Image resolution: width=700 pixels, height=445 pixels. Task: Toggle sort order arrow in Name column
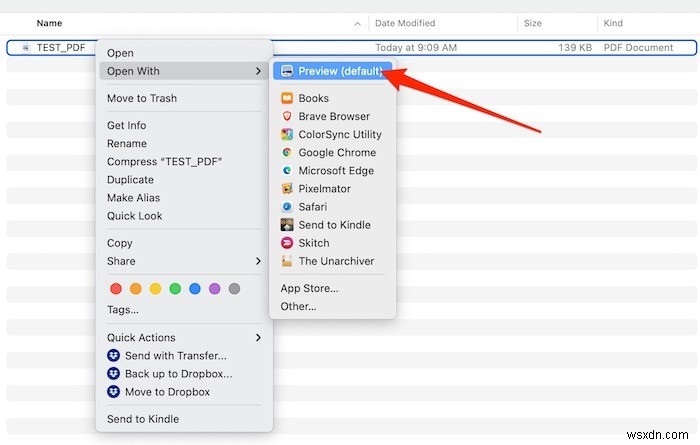[x=358, y=24]
